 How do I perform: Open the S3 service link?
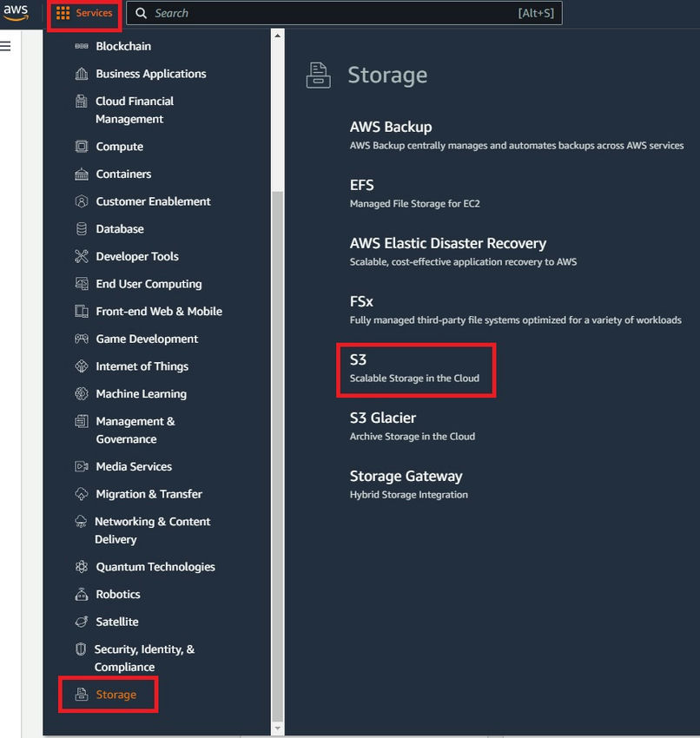click(358, 360)
